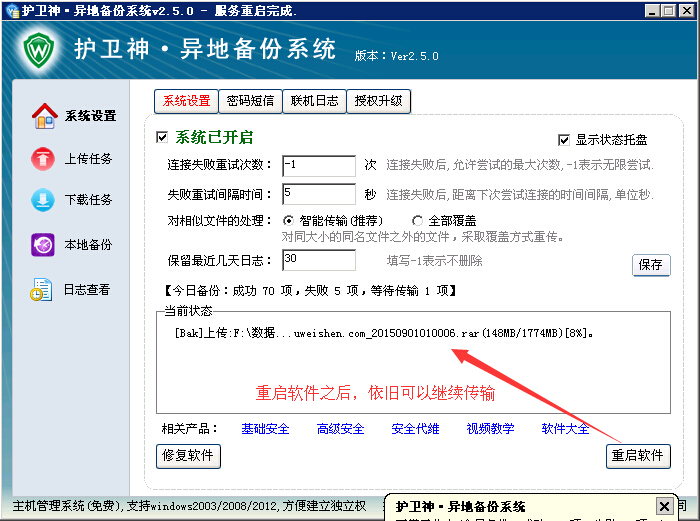This screenshot has width=700, height=521.
Task: Open 下载任务 download icon in sidebar
Action: (43, 200)
